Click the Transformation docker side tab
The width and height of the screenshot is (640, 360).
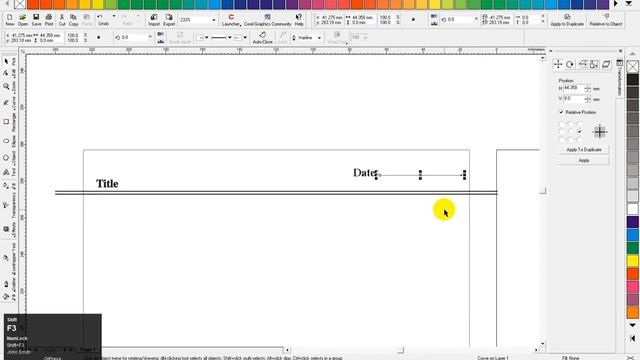(x=619, y=78)
